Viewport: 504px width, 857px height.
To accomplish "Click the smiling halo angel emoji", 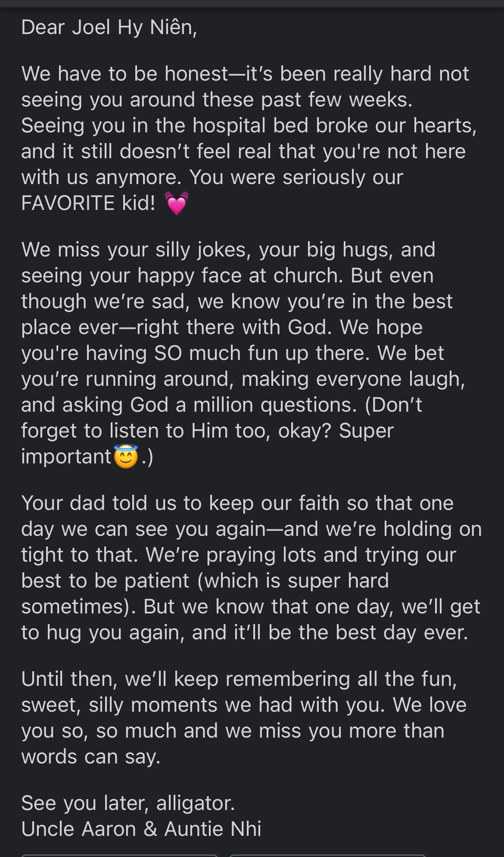I will 126,456.
